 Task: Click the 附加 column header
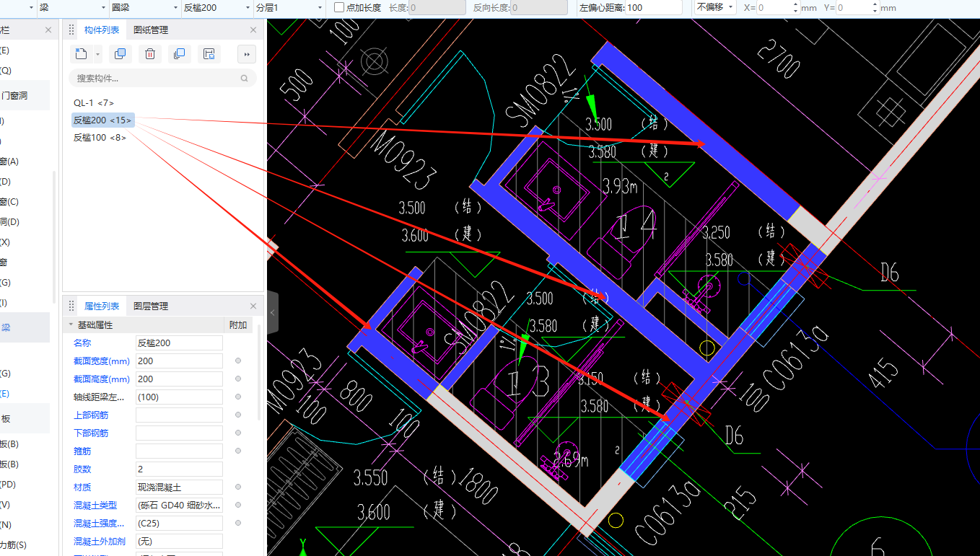238,325
